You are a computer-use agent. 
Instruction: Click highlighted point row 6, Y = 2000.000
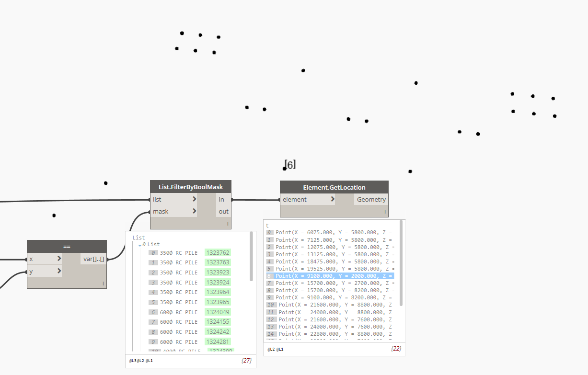click(330, 276)
